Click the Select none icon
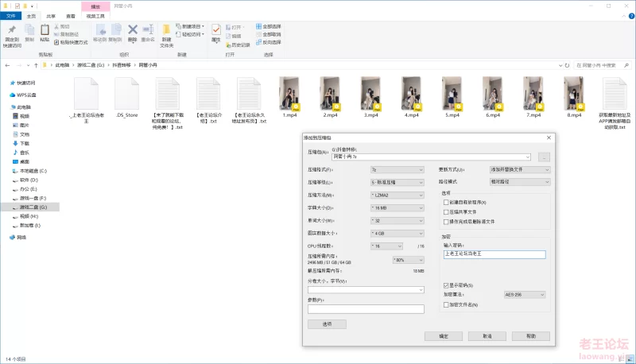The image size is (636, 364). [x=259, y=34]
